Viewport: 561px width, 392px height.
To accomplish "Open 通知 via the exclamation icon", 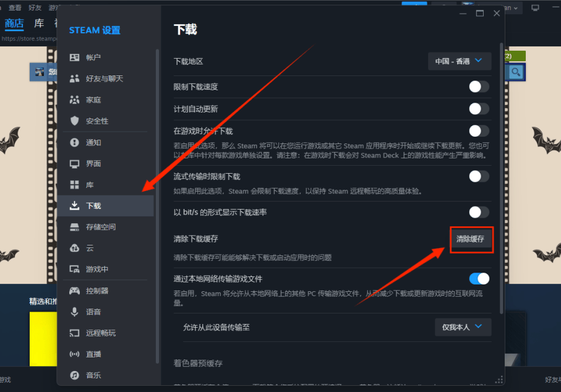I will click(x=74, y=143).
